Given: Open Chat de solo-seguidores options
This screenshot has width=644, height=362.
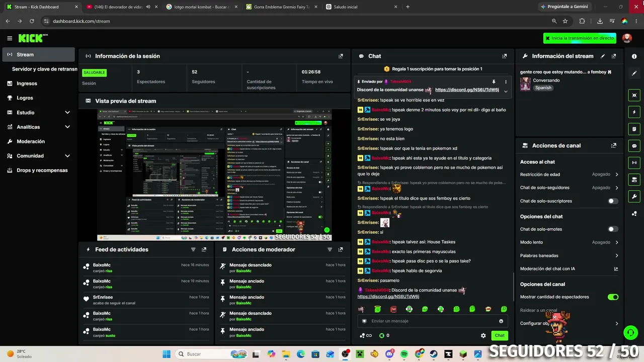Looking at the screenshot, I should (x=569, y=188).
